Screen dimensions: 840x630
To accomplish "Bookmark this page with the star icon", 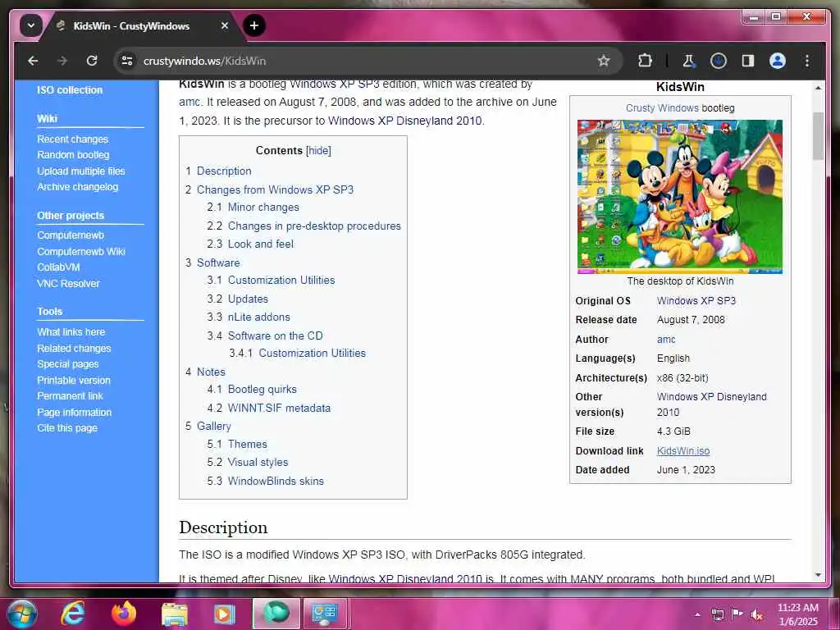I will [x=604, y=61].
